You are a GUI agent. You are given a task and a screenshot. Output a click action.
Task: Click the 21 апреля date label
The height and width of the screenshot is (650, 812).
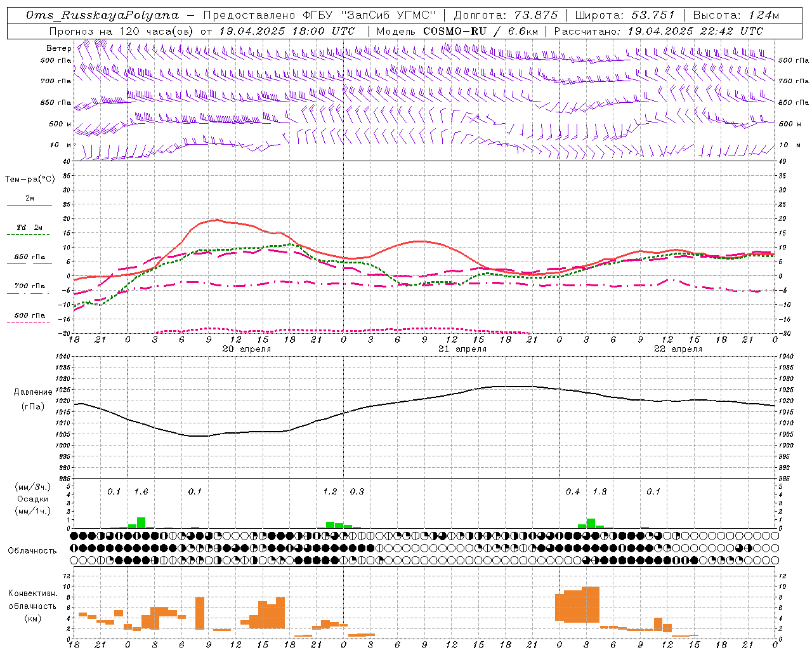pos(462,349)
